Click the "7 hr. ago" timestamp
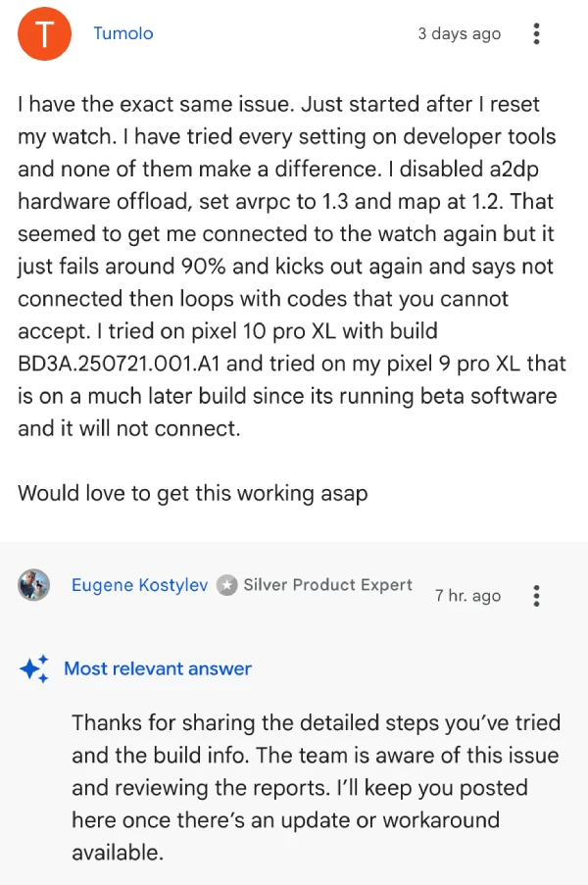Viewport: 588px width, 885px height. click(x=467, y=595)
